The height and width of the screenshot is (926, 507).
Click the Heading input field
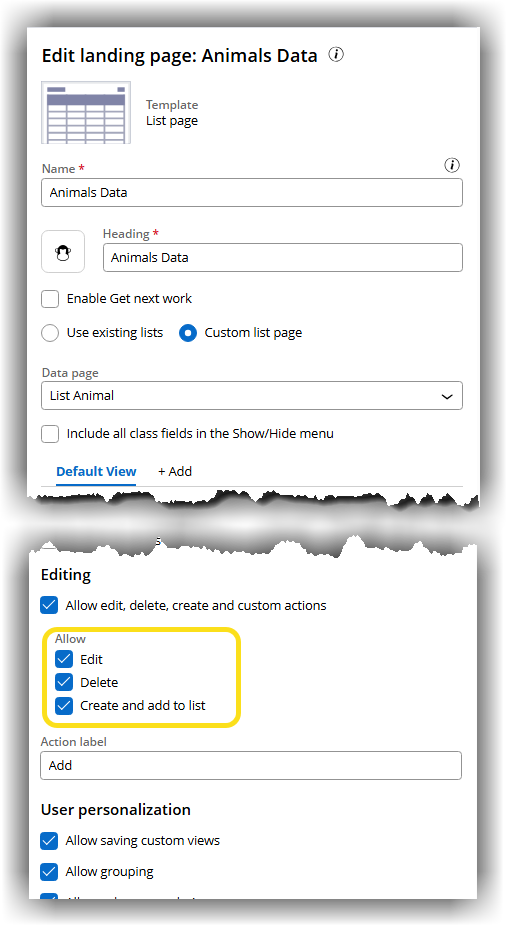click(283, 257)
